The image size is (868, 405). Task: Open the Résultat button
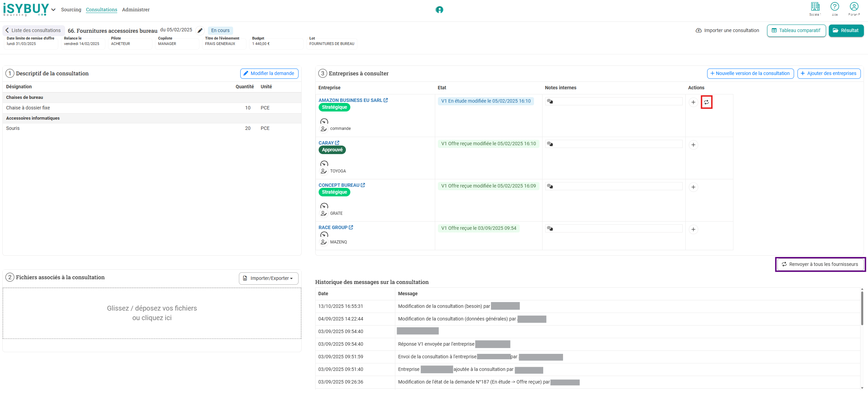(x=846, y=30)
